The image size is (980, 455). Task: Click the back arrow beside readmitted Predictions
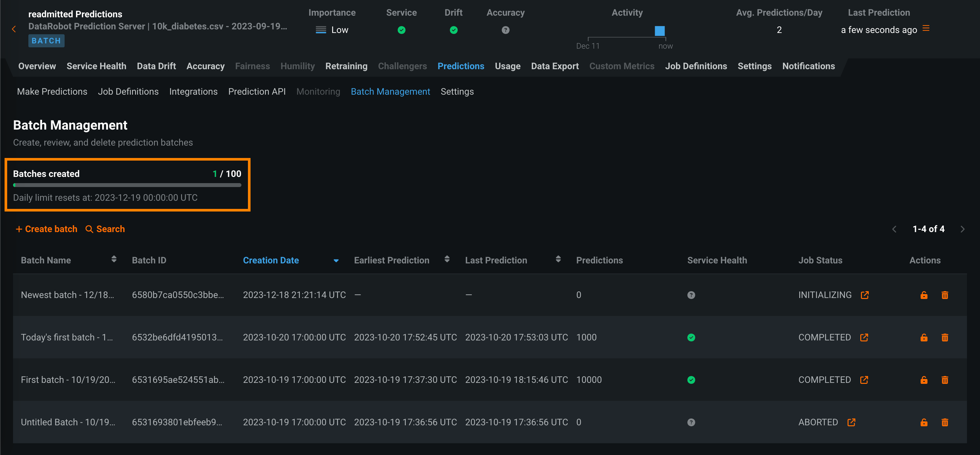pos(14,29)
